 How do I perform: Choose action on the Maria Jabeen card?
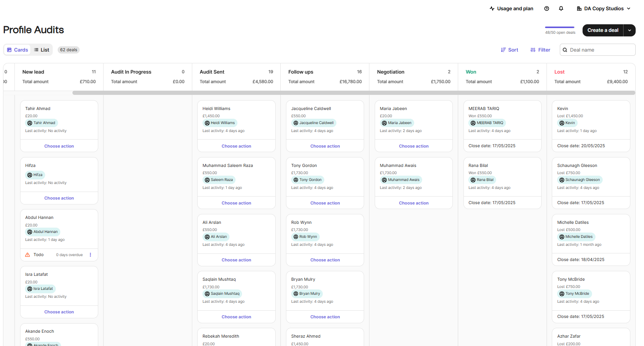[x=413, y=146]
